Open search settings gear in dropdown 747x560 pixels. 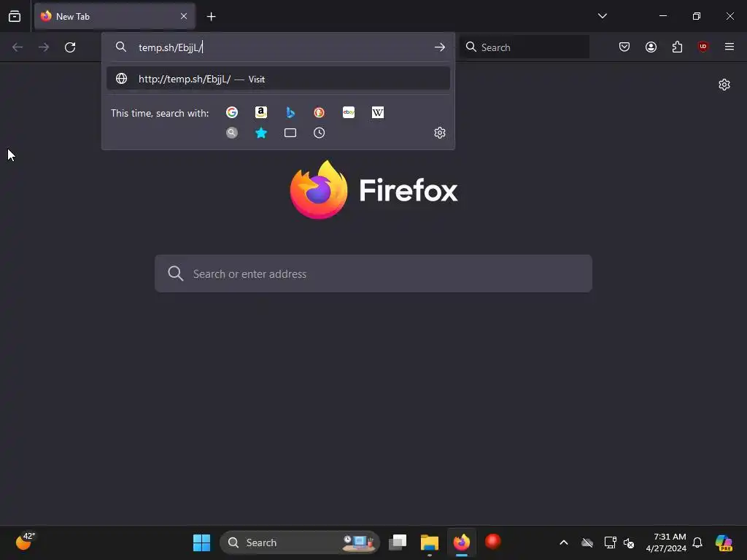pyautogui.click(x=440, y=133)
